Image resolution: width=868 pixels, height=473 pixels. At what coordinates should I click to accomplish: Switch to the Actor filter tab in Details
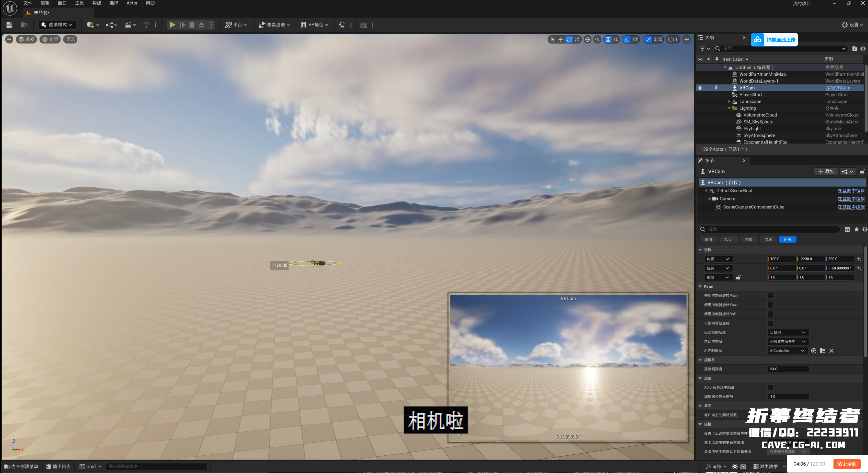point(728,240)
